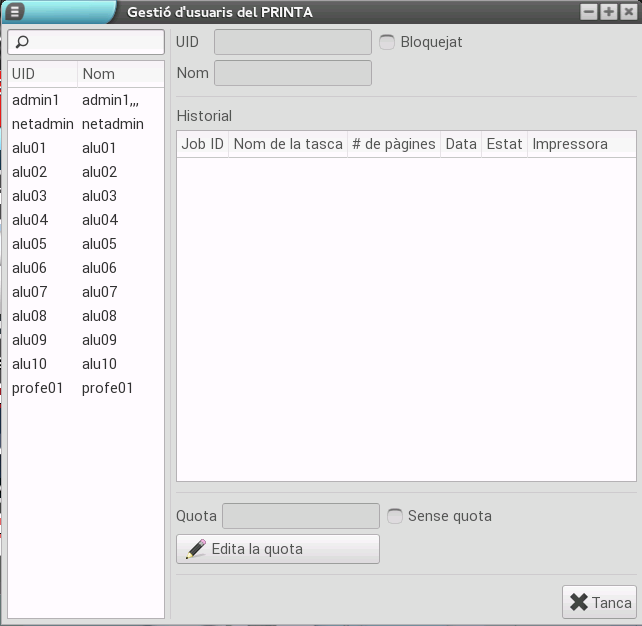The height and width of the screenshot is (626, 642).
Task: Minimize the PRINTA window
Action: click(x=589, y=12)
